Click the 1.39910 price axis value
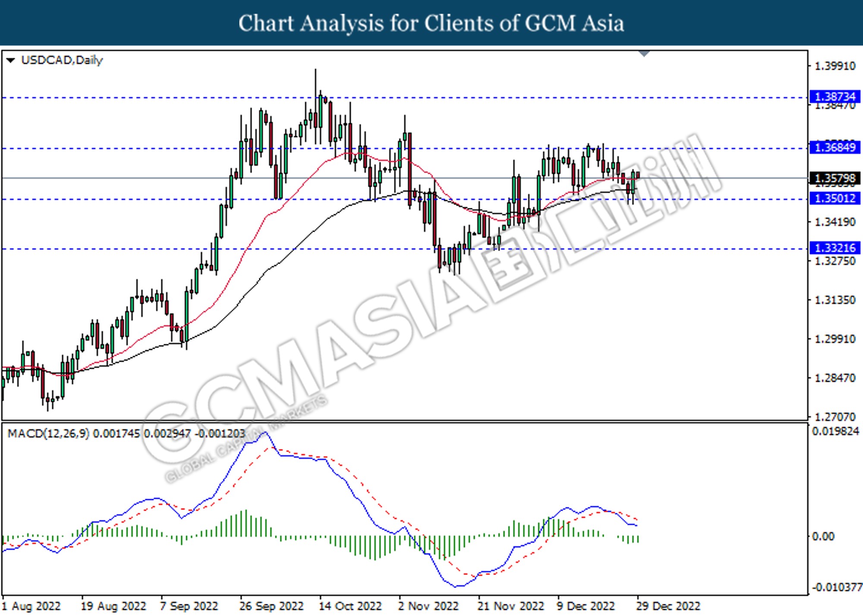The height and width of the screenshot is (616, 863). pos(835,66)
